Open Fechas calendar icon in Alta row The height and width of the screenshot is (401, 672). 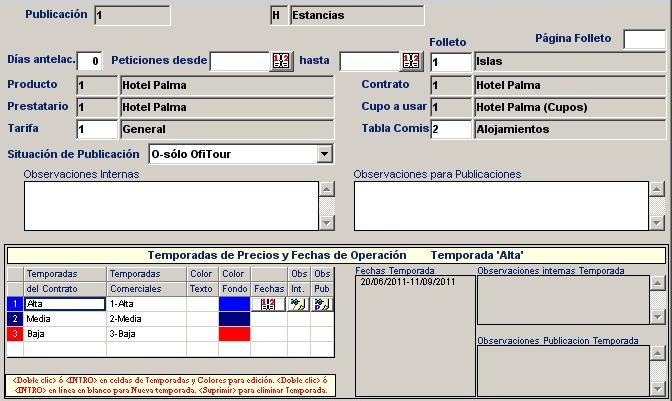coord(268,304)
